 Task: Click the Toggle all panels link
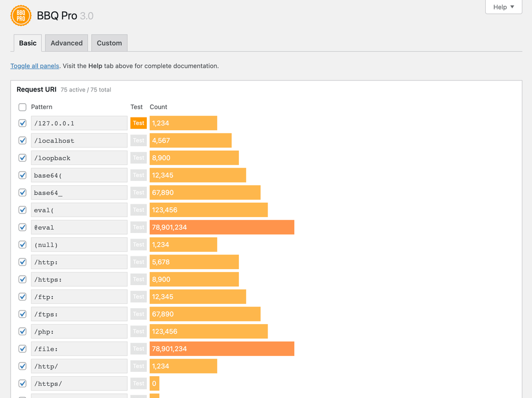(x=34, y=65)
